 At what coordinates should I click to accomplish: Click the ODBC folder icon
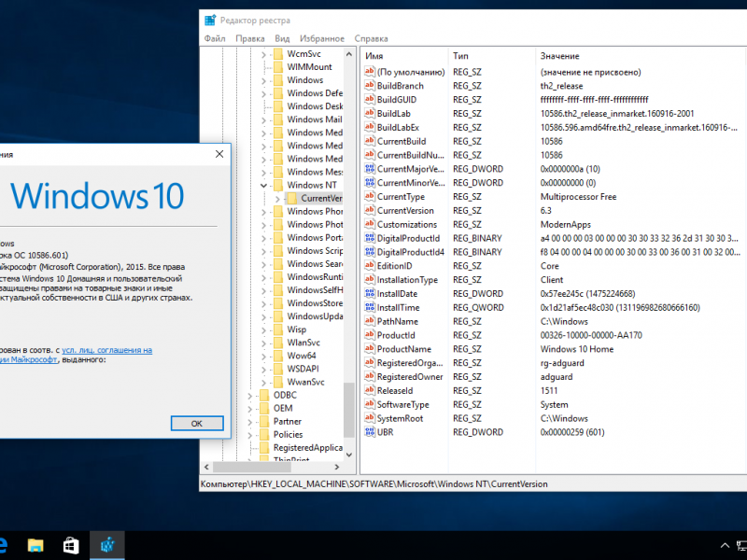pos(264,395)
